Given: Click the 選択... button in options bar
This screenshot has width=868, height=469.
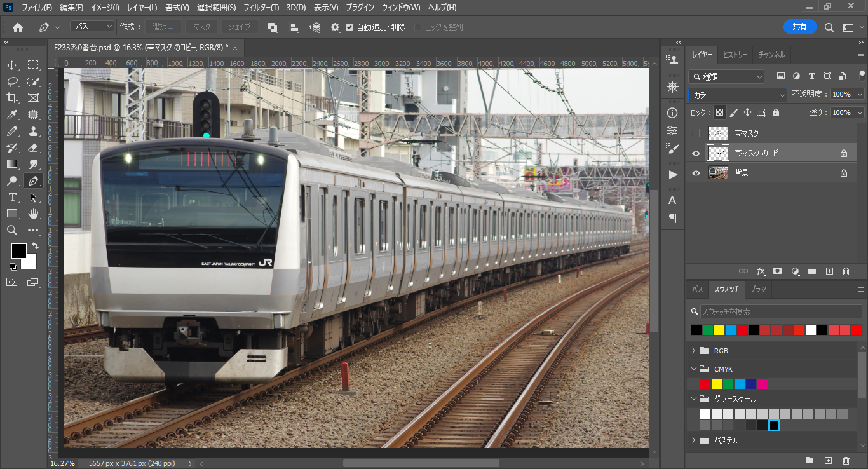Looking at the screenshot, I should pos(163,27).
